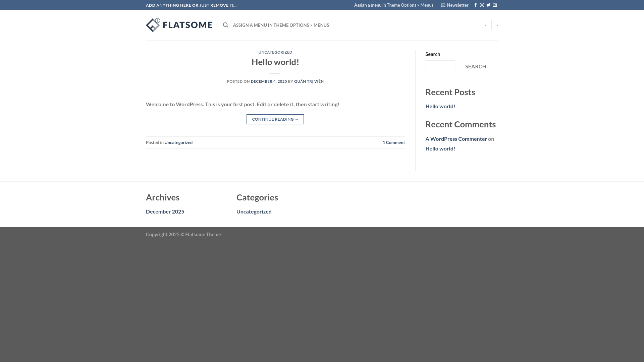Open the Facebook social icon
The width and height of the screenshot is (644, 362).
click(475, 5)
